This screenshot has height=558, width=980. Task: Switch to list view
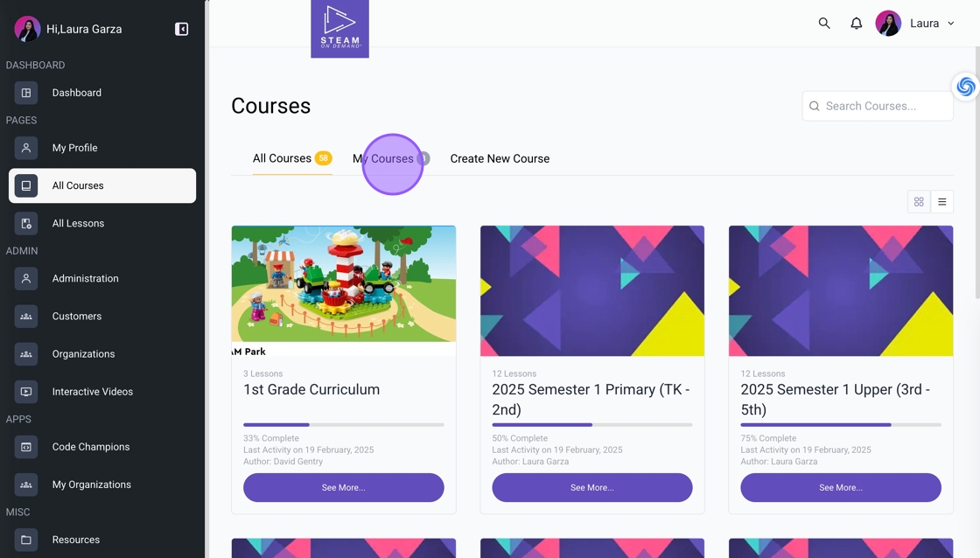coord(941,202)
